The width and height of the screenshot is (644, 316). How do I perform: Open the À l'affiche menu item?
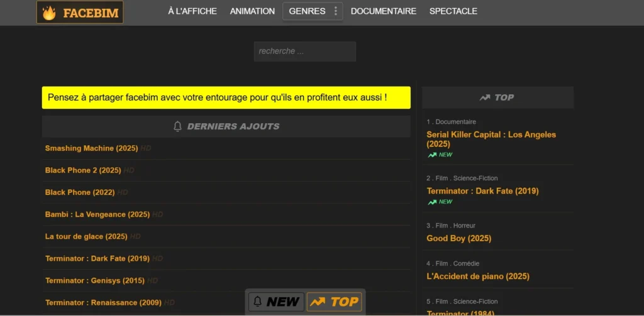(x=192, y=11)
